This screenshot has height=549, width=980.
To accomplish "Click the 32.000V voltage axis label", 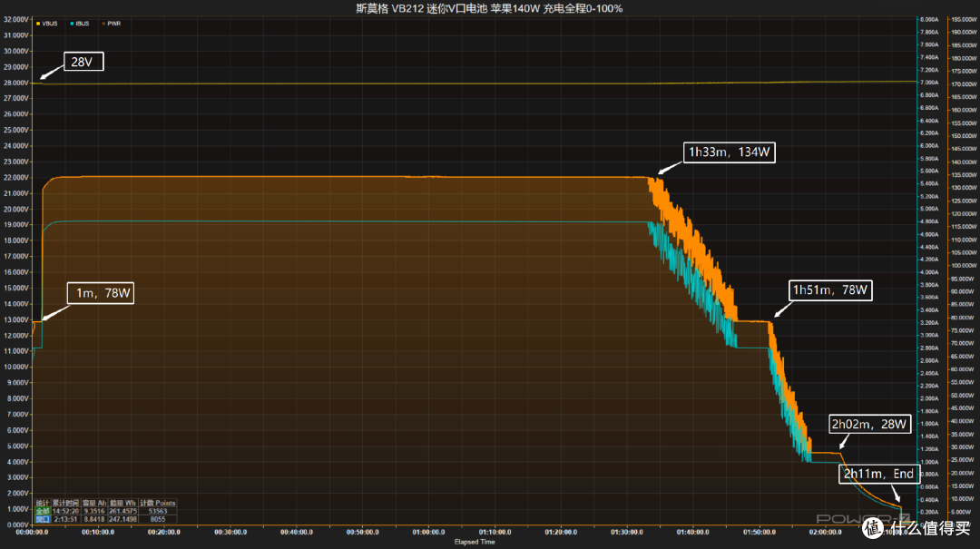I will [16, 19].
